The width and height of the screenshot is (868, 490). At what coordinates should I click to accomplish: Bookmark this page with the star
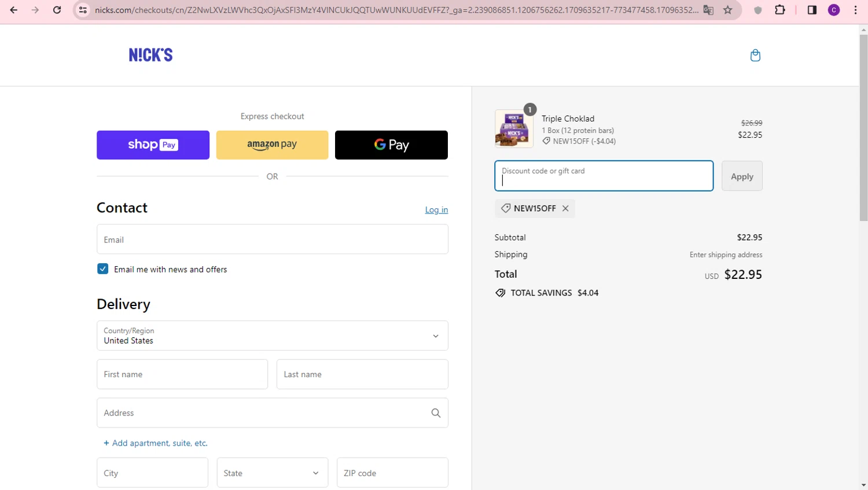[x=728, y=10]
